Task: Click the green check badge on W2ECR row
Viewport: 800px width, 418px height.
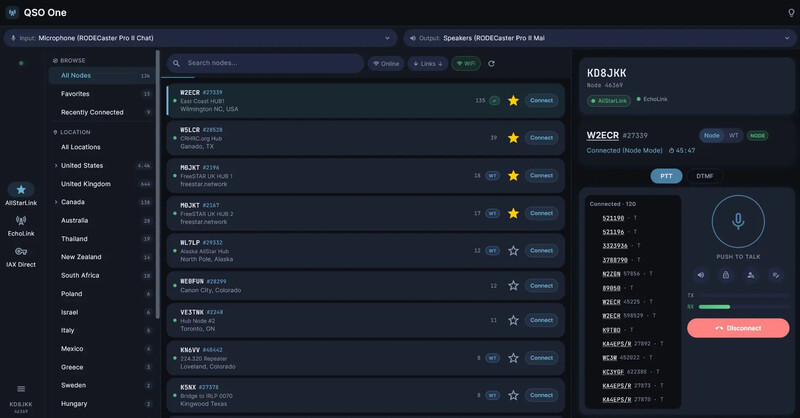Action: click(x=494, y=101)
